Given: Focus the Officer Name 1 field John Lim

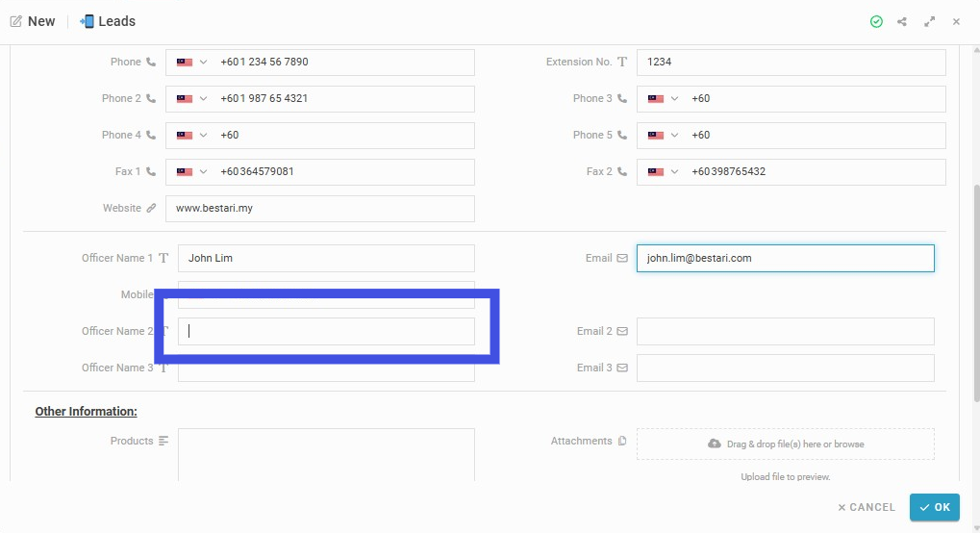Looking at the screenshot, I should (326, 259).
